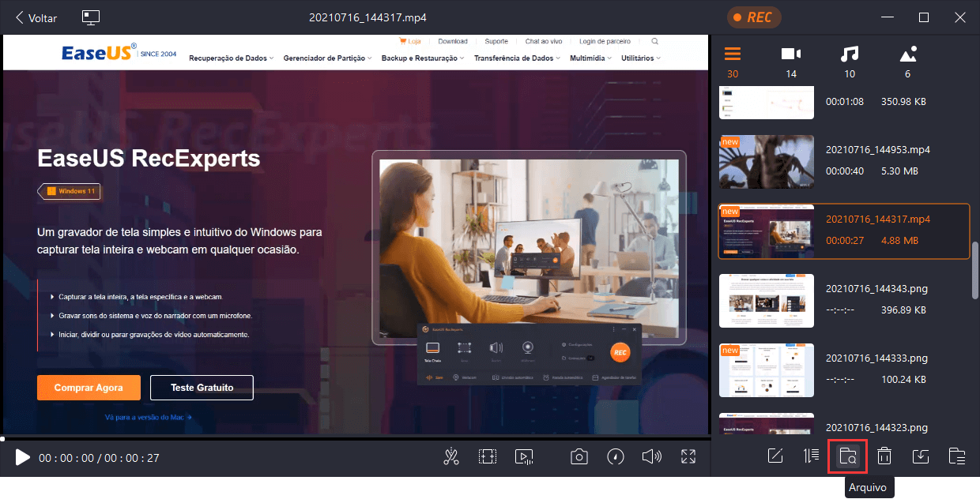Switch to the audio tab with 10 items

coord(850,62)
